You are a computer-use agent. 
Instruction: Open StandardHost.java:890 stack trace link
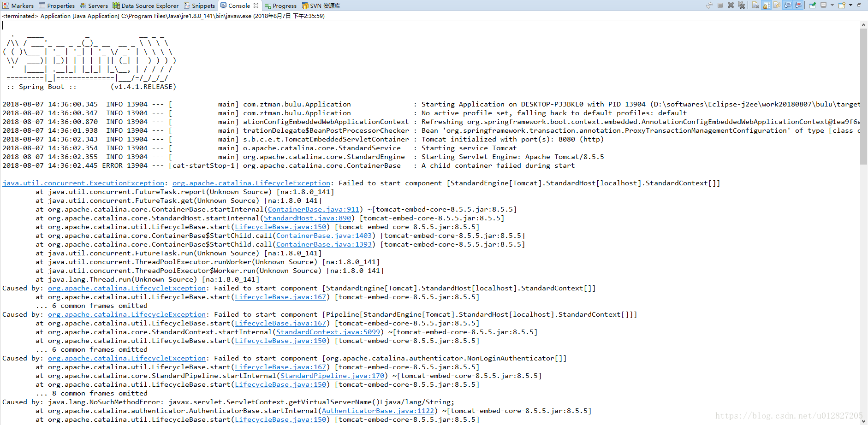pos(307,218)
